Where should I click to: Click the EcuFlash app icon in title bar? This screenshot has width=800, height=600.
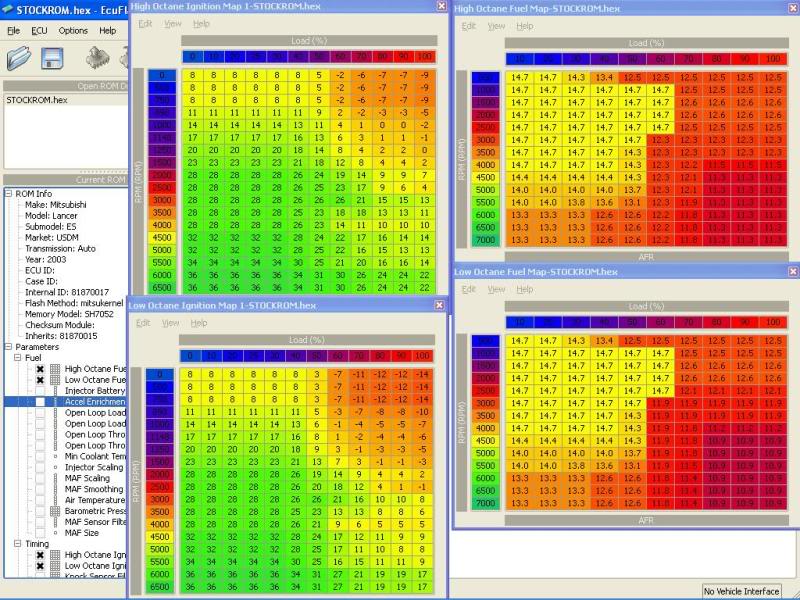pos(7,9)
